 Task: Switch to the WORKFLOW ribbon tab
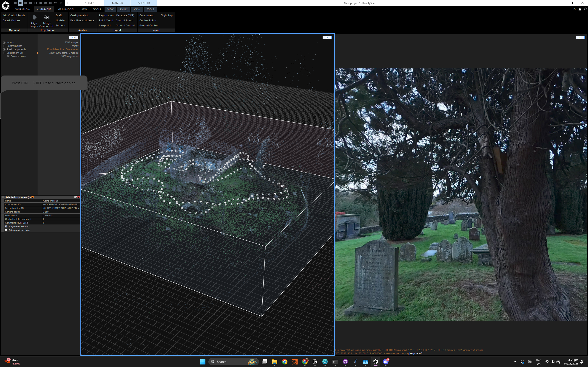(x=23, y=9)
